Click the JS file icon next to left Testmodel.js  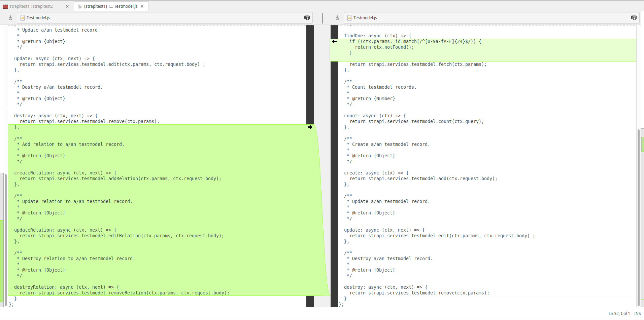click(22, 17)
